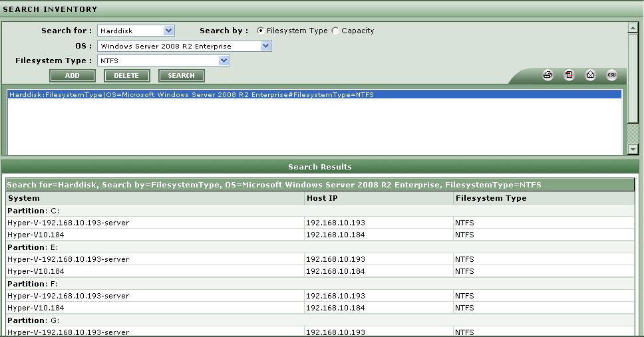
Task: Select the highlighted Harddisk query entry
Action: pos(315,94)
